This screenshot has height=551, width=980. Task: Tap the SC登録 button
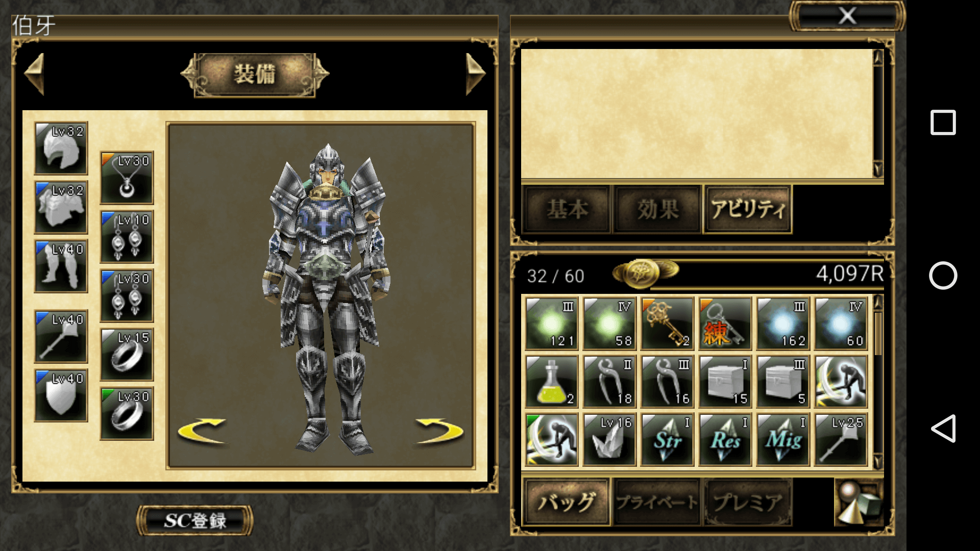click(x=195, y=520)
